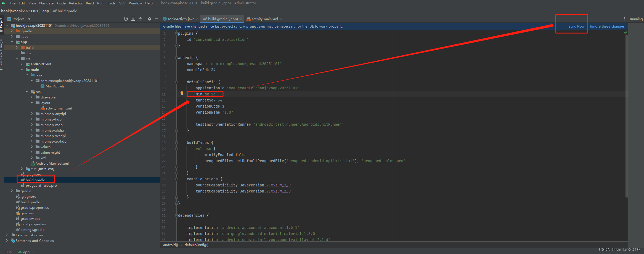Click Expand All icon in Project panel
This screenshot has height=254, width=644.
133,19
